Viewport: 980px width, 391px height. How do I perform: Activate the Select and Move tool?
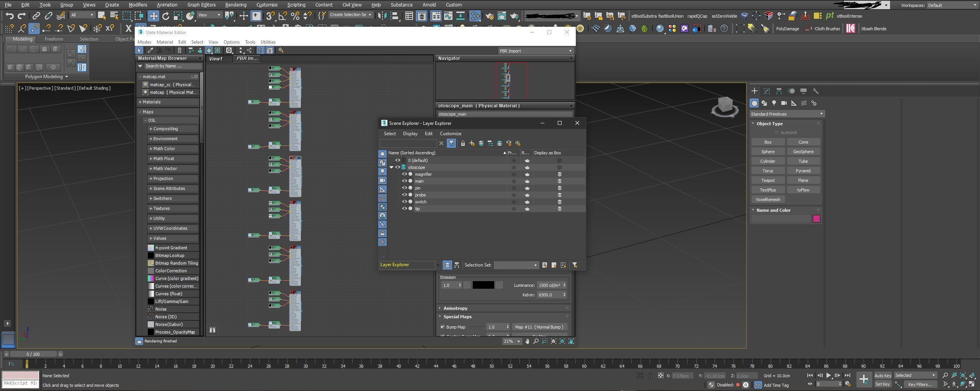154,16
